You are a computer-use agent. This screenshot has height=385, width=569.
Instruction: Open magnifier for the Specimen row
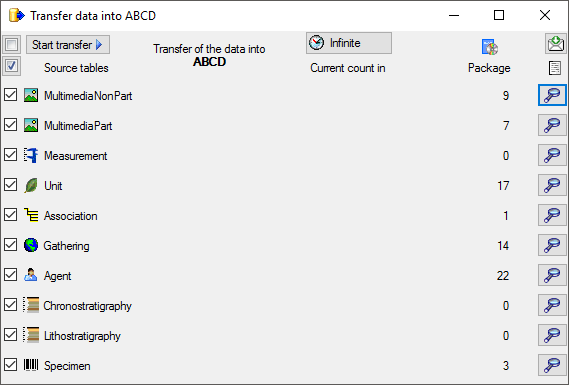[x=552, y=365]
